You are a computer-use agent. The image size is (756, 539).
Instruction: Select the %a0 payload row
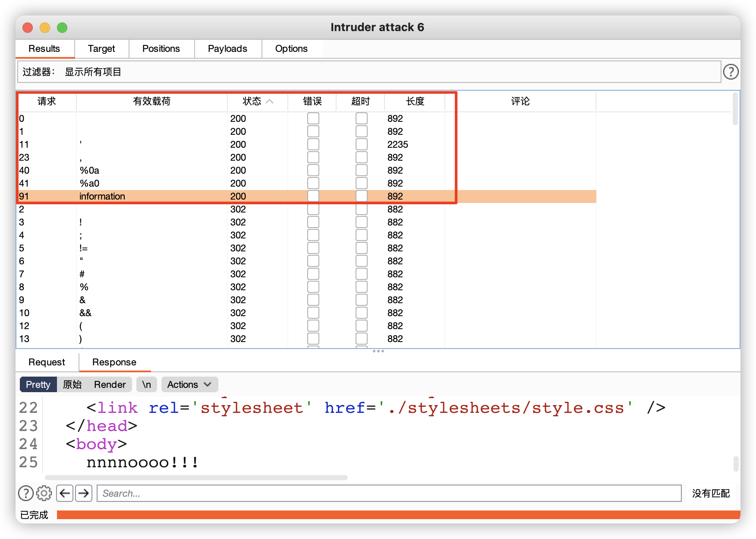(x=307, y=183)
